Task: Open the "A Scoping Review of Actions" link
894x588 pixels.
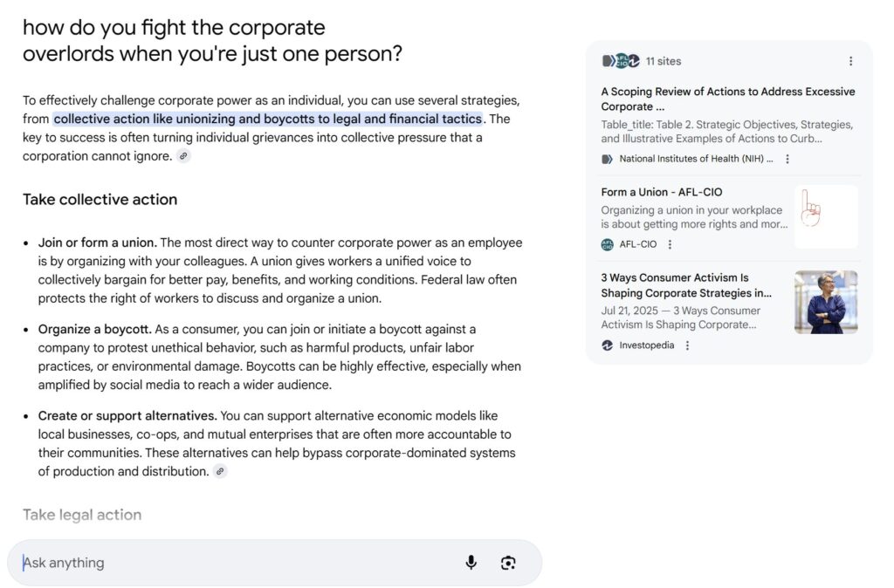Action: coord(727,99)
